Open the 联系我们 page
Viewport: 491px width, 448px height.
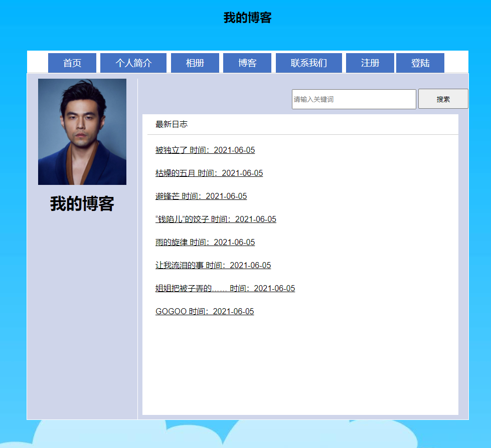(309, 63)
